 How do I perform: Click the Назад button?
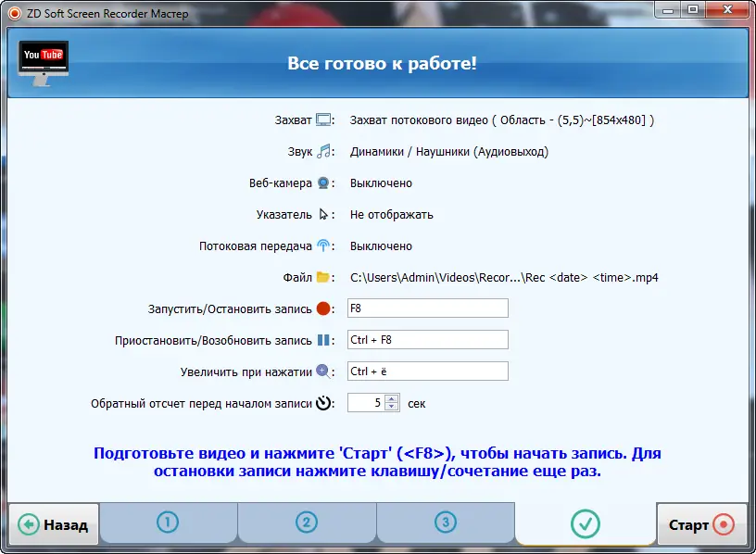[x=51, y=523]
